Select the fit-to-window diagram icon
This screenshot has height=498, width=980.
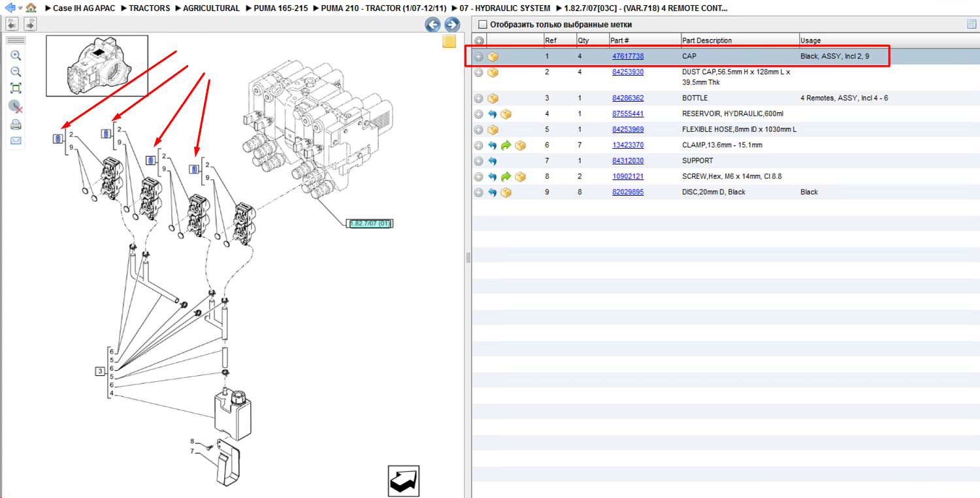click(x=16, y=88)
